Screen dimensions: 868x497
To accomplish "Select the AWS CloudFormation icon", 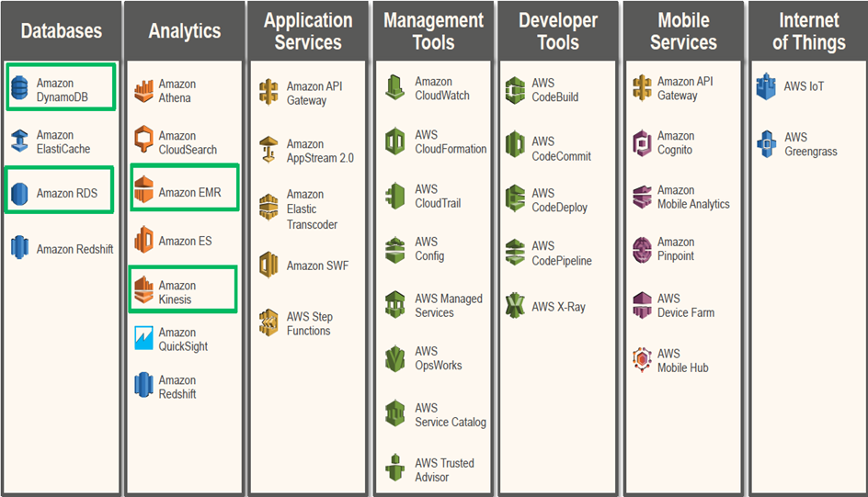I will click(x=395, y=141).
